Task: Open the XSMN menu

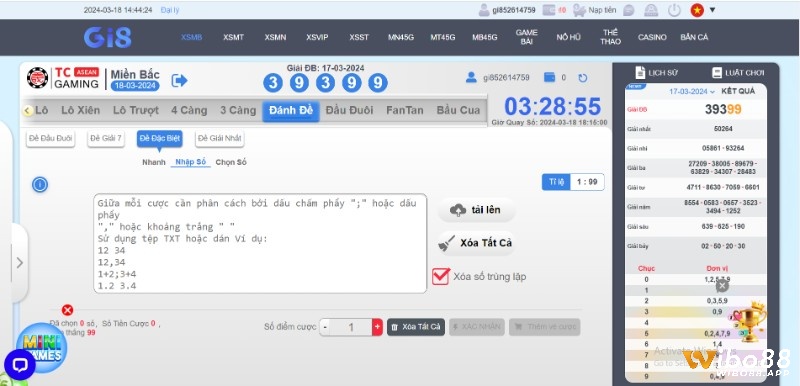Action: pyautogui.click(x=275, y=37)
